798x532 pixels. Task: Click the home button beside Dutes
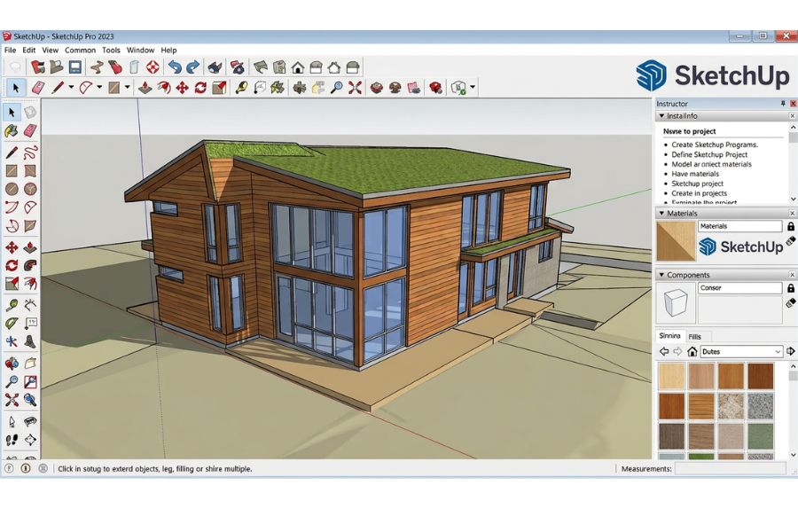pyautogui.click(x=692, y=351)
